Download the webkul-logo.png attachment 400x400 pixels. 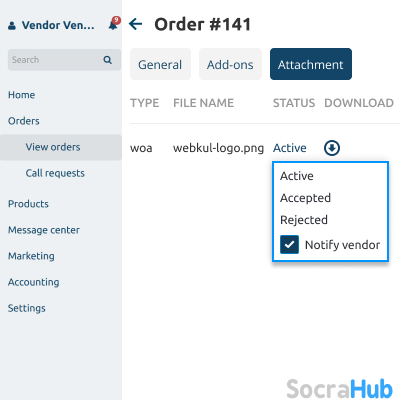(x=332, y=148)
